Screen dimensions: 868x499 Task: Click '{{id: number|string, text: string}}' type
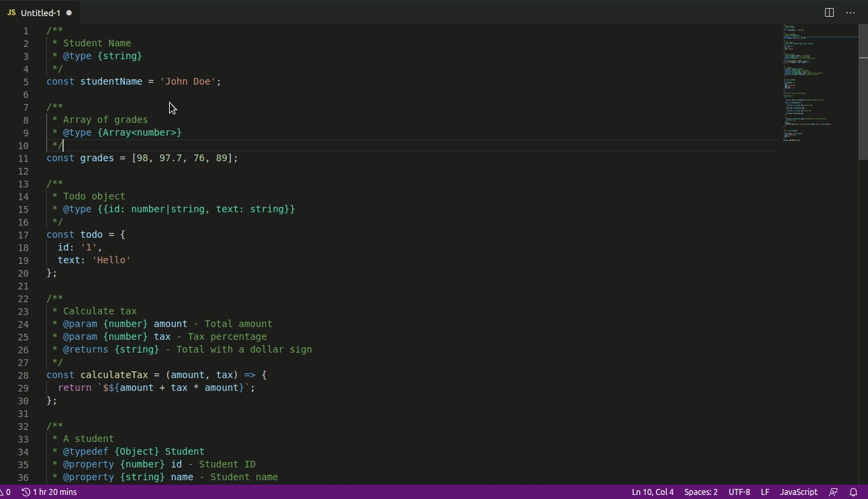pyautogui.click(x=196, y=209)
